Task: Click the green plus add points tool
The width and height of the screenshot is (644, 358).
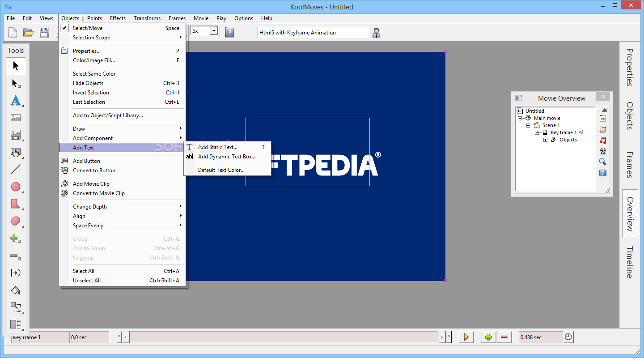Action: (x=16, y=239)
